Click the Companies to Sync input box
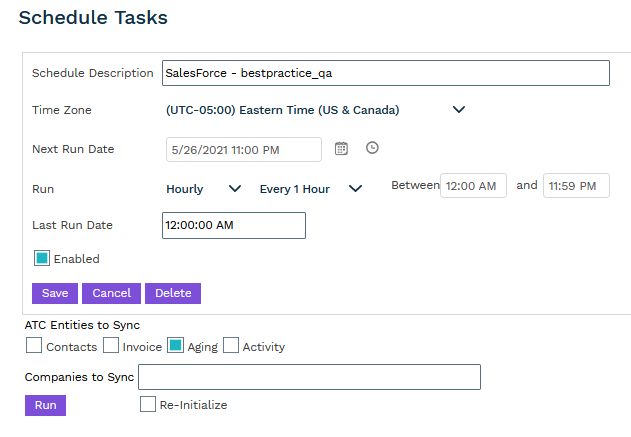Image resolution: width=631 pixels, height=437 pixels. (x=309, y=377)
